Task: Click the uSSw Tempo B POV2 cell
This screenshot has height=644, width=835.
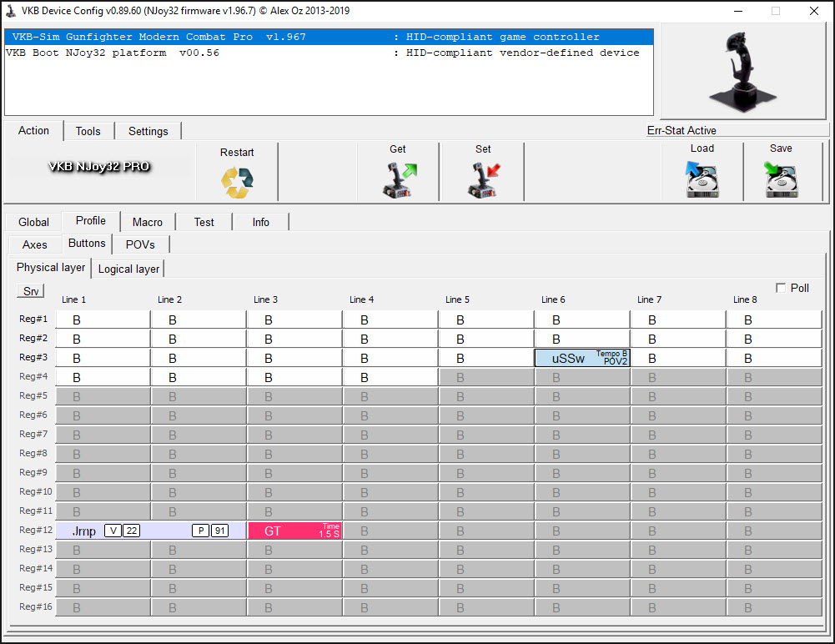Action: click(x=582, y=358)
